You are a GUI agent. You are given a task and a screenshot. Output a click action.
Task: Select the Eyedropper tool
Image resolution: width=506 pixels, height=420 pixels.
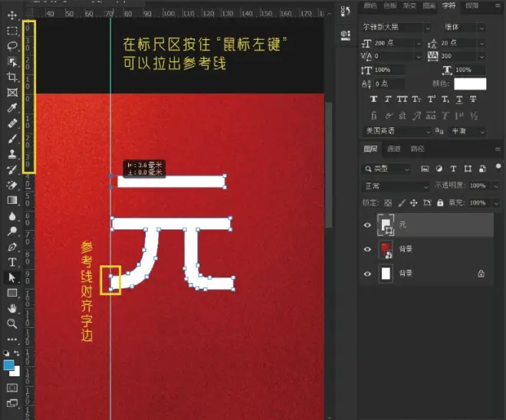tap(12, 107)
